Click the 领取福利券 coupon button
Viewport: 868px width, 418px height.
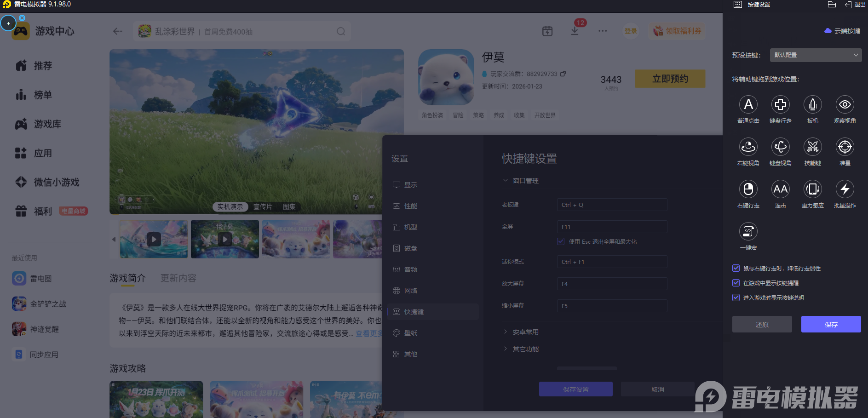(x=678, y=31)
